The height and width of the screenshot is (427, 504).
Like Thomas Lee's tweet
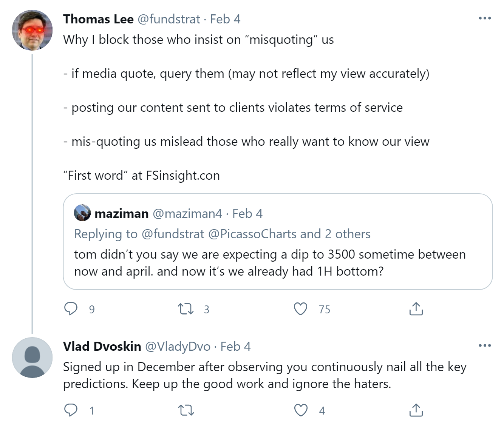[x=301, y=309]
